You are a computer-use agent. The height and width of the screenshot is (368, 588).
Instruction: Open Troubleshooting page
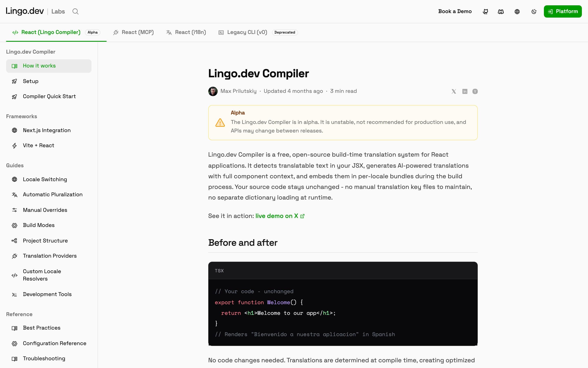pos(49,359)
